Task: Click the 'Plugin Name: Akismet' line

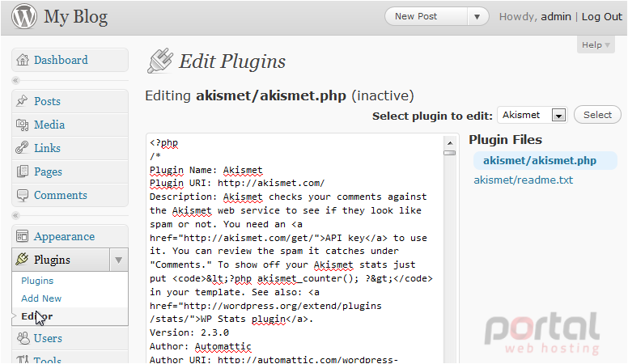Action: [206, 170]
